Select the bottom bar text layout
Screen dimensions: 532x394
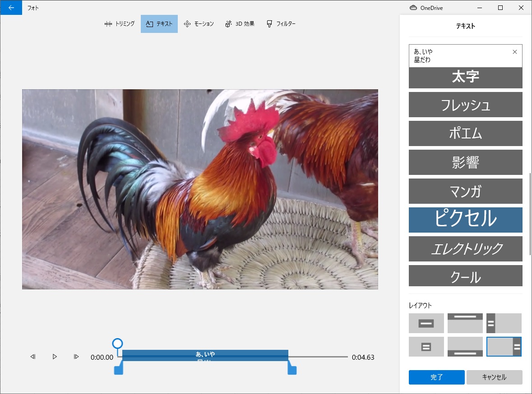pos(465,347)
